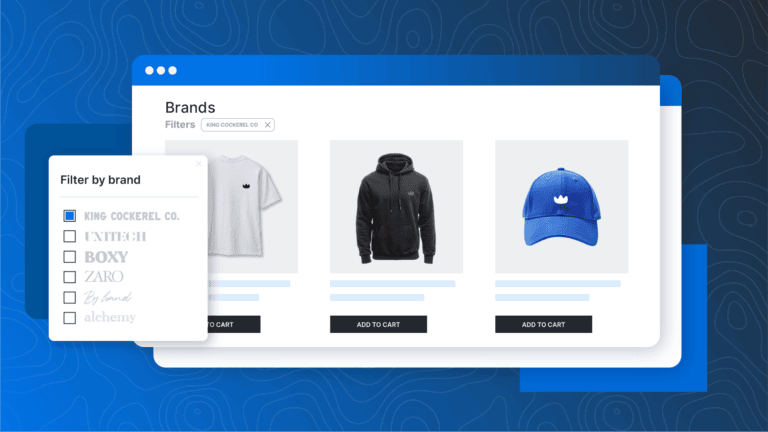Add the black hoodie to cart

378,324
